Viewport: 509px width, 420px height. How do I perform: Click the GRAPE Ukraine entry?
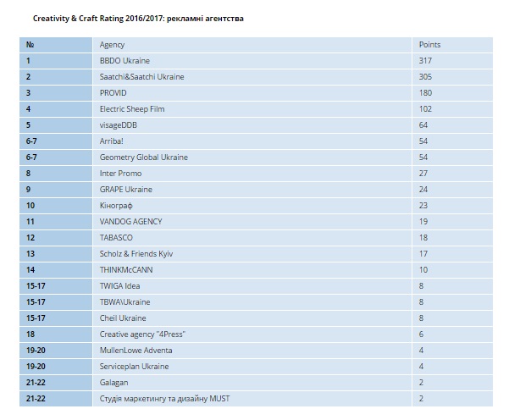coord(125,190)
